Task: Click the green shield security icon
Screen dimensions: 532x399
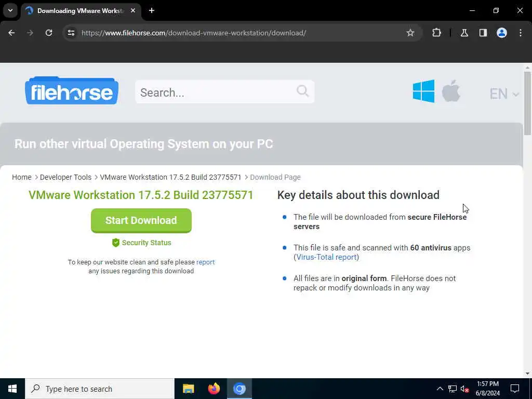Action: [x=116, y=243]
